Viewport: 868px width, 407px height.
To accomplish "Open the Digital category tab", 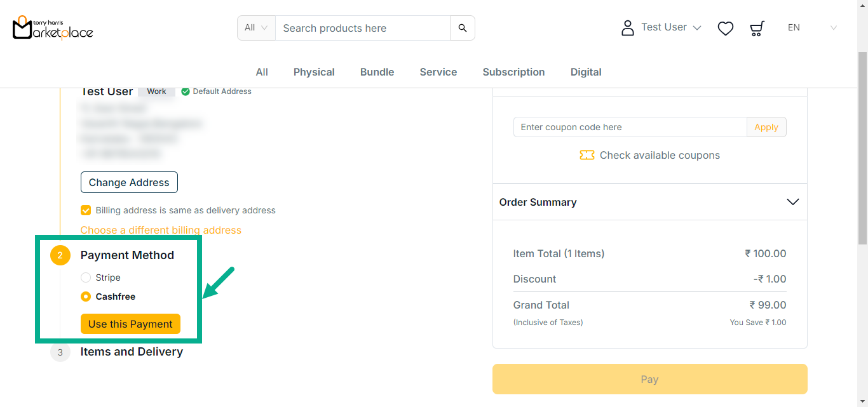I will point(585,72).
